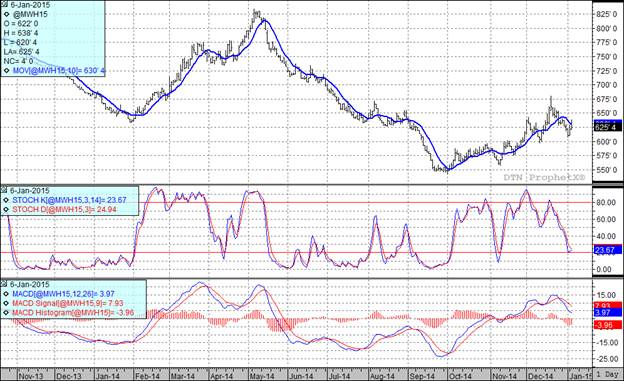Select the STOCH K[@MWH15,3,14]= 23.67 label

click(x=69, y=200)
